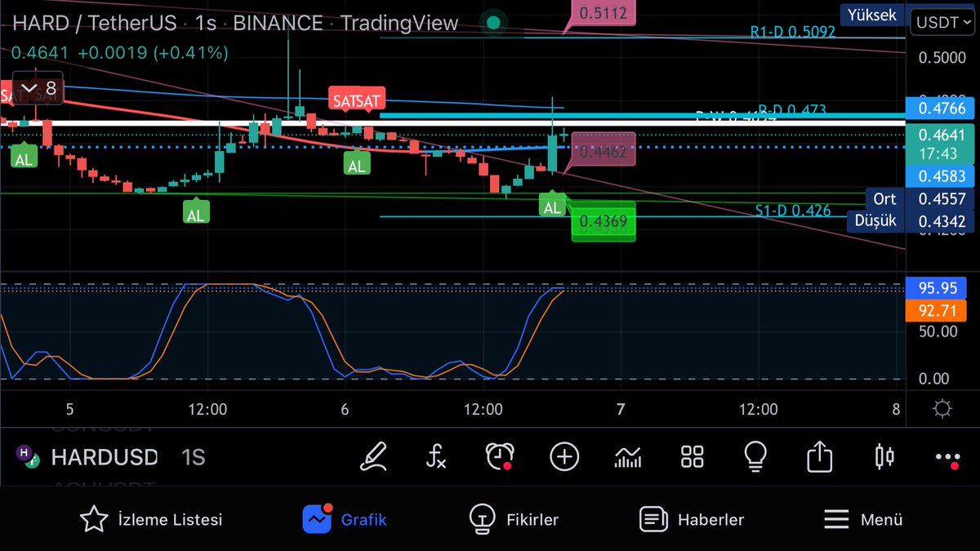Tap the green 0.4369 price box
The height and width of the screenshot is (551, 980).
point(603,220)
